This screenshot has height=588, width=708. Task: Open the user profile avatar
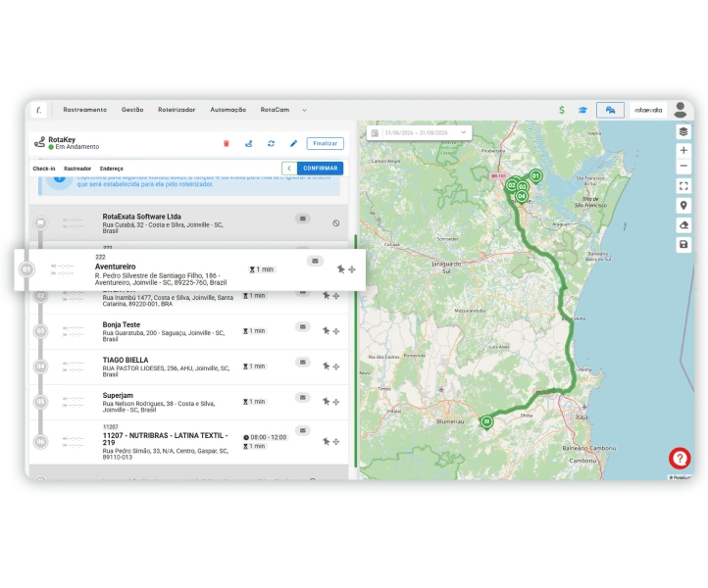tap(681, 110)
